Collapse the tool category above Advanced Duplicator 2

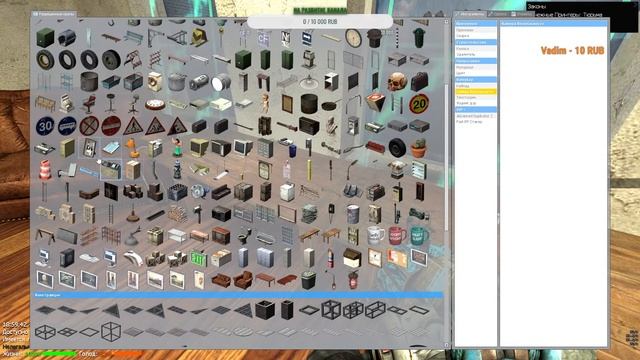(x=476, y=109)
